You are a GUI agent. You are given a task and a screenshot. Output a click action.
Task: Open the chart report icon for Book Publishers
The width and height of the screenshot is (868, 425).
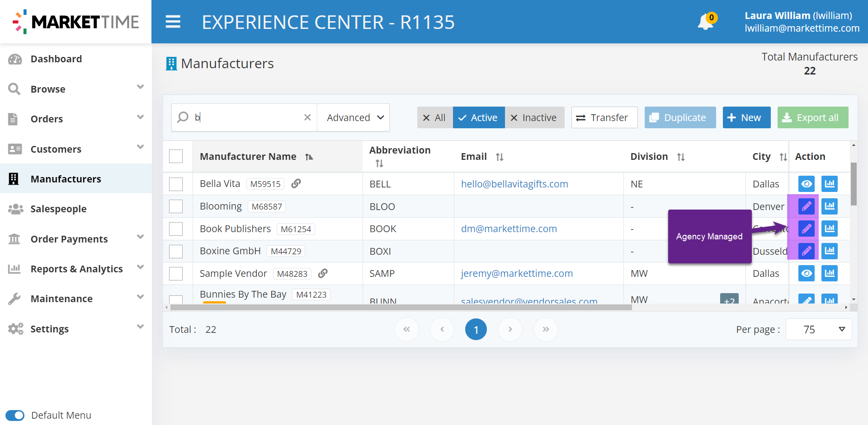pos(830,229)
